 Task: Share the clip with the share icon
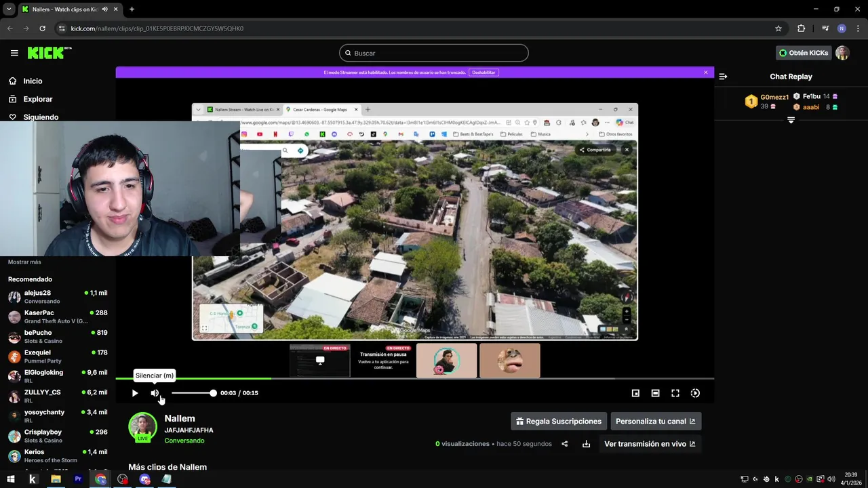coord(564,444)
